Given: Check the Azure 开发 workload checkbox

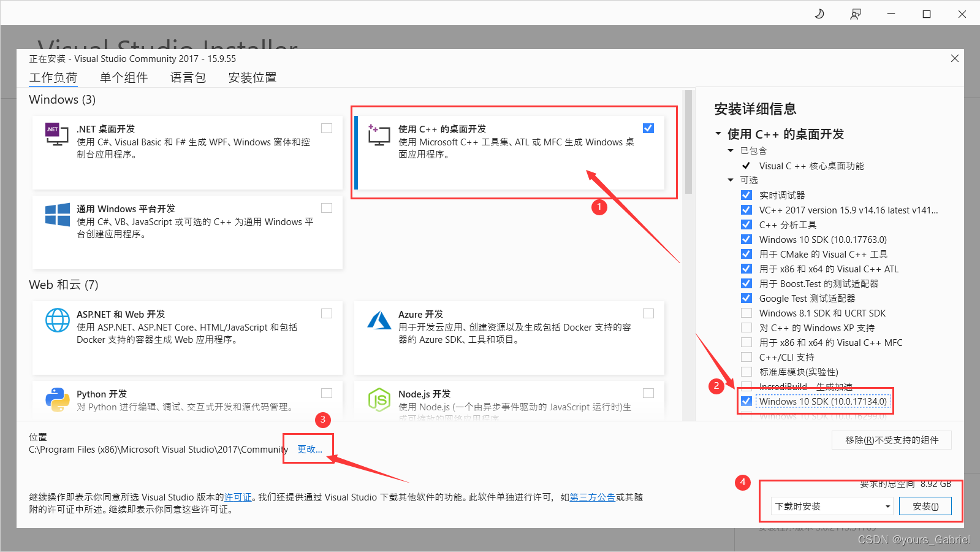Looking at the screenshot, I should point(648,313).
